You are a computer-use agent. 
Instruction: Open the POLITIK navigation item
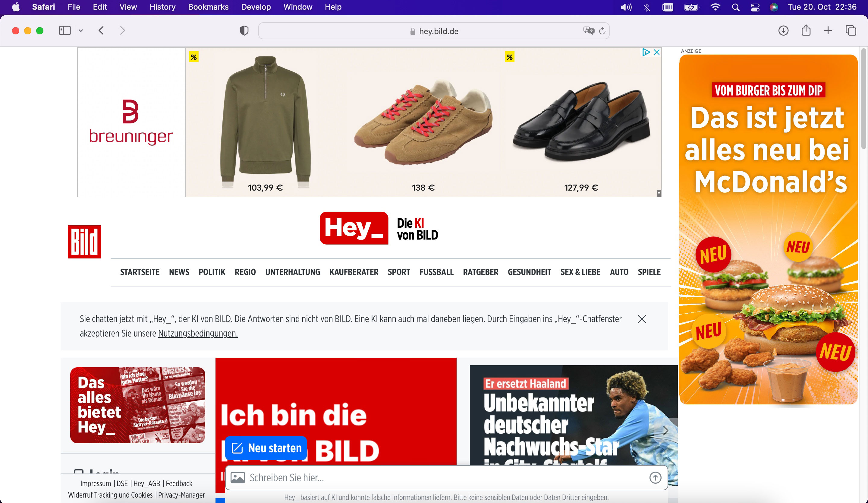tap(212, 272)
